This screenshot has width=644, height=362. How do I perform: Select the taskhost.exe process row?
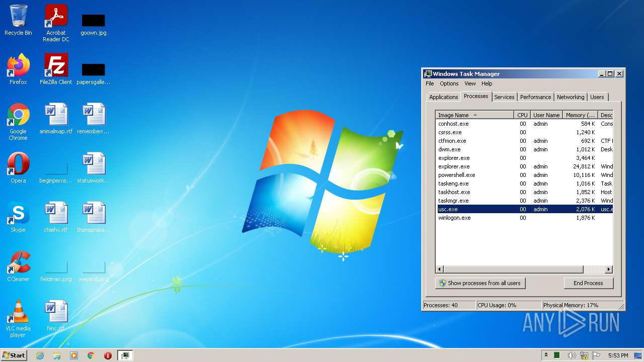(524, 192)
